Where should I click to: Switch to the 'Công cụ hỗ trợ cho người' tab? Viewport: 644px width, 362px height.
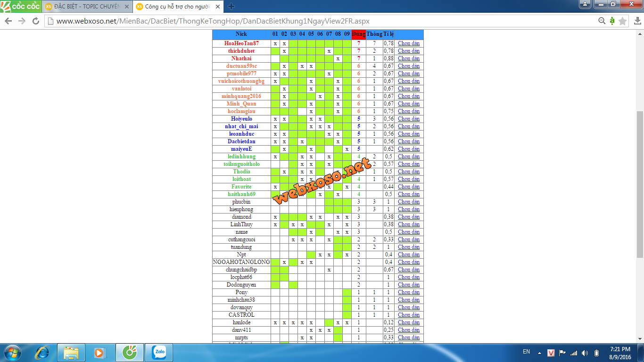click(178, 7)
